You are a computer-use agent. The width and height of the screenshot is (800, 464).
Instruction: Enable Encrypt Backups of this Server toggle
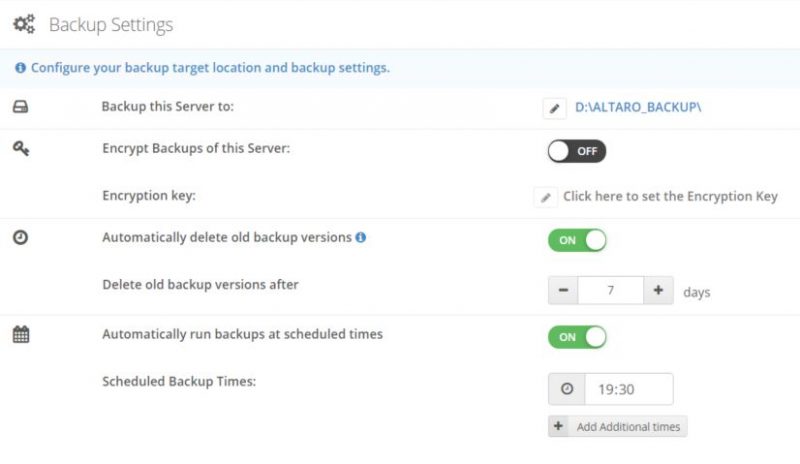tap(576, 151)
